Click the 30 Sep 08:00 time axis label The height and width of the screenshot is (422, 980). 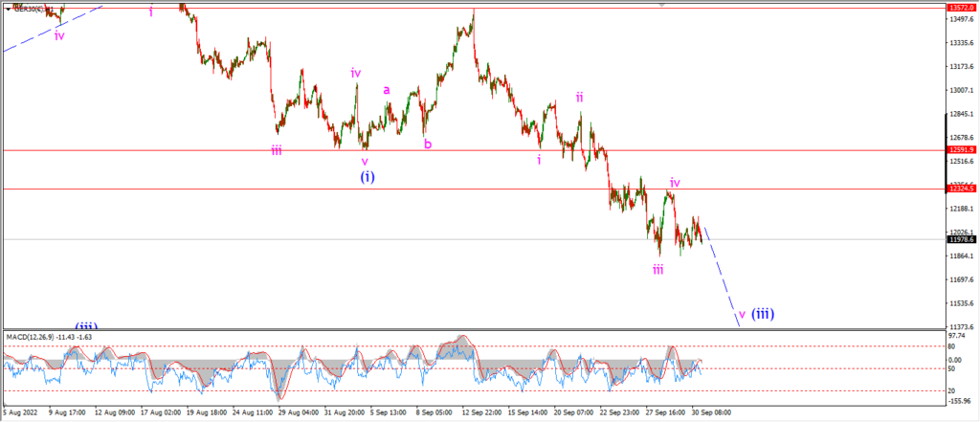tap(711, 413)
